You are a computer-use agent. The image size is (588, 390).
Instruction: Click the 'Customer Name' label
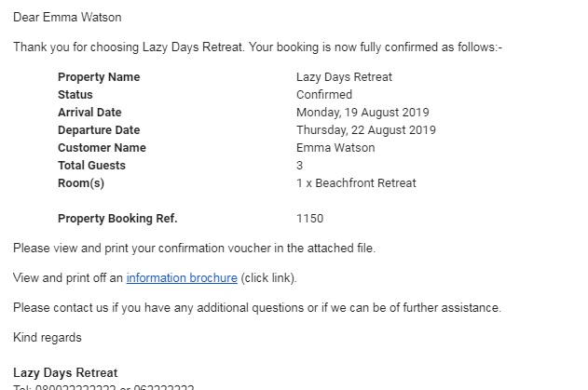[102, 147]
